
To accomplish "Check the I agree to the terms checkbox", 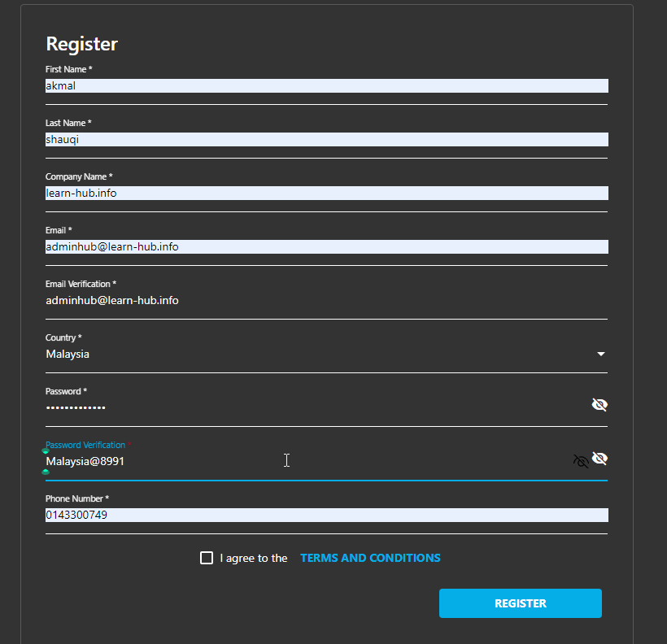I will click(207, 558).
